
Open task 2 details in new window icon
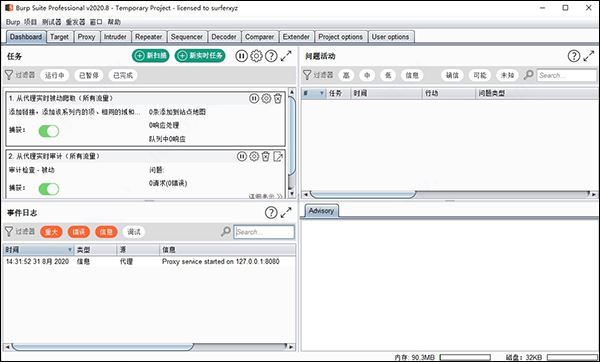pos(278,156)
